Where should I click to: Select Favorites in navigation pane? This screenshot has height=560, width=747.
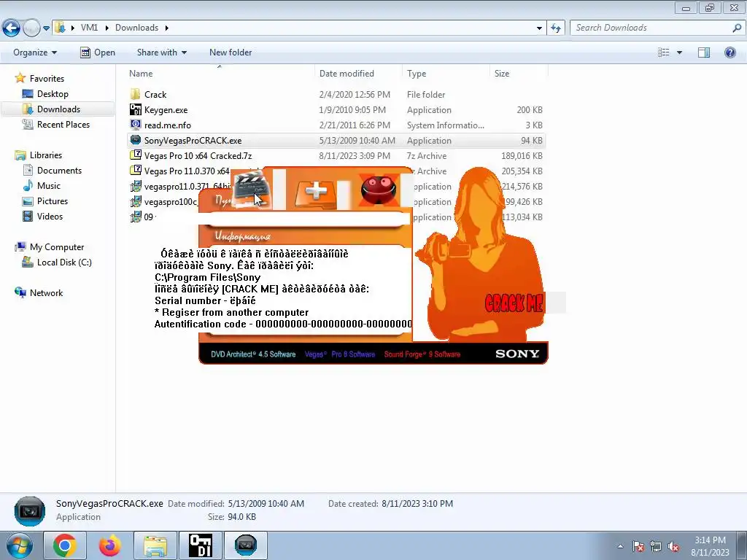[x=47, y=79]
